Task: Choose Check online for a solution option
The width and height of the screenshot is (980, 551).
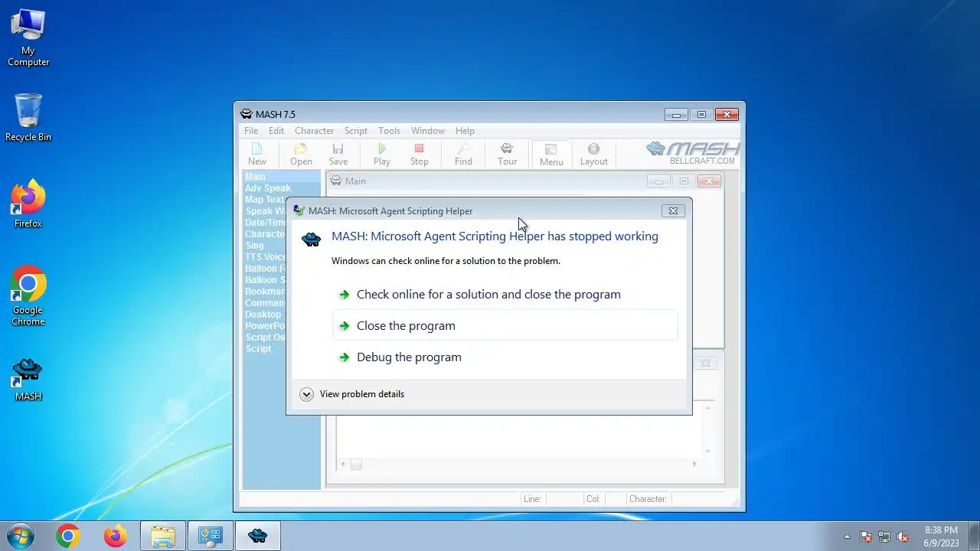Action: click(x=505, y=294)
